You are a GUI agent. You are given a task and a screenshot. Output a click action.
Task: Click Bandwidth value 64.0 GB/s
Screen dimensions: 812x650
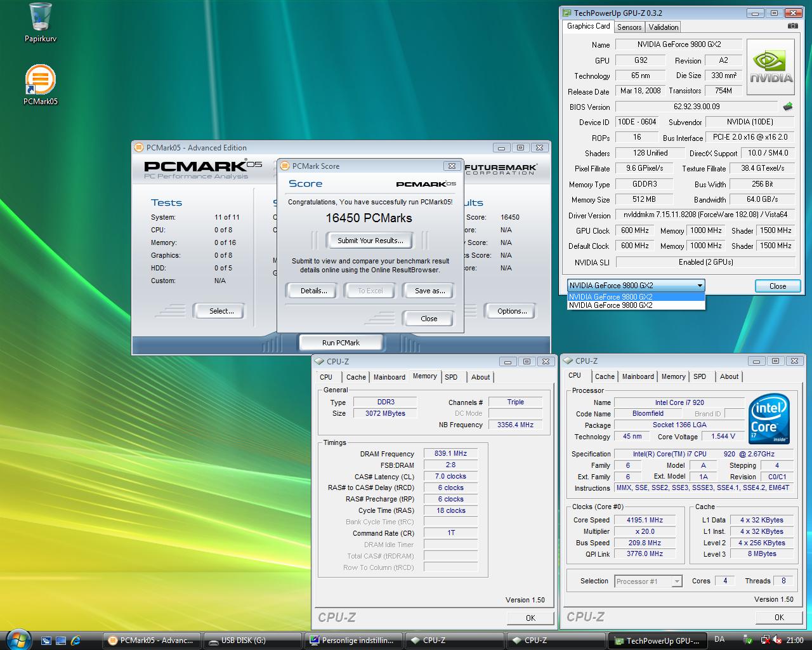763,199
